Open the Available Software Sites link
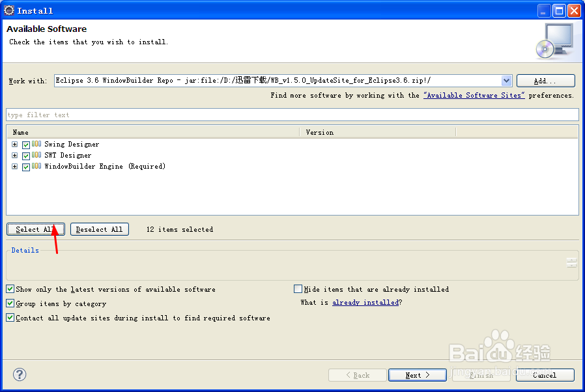This screenshot has height=392, width=585. click(x=474, y=96)
